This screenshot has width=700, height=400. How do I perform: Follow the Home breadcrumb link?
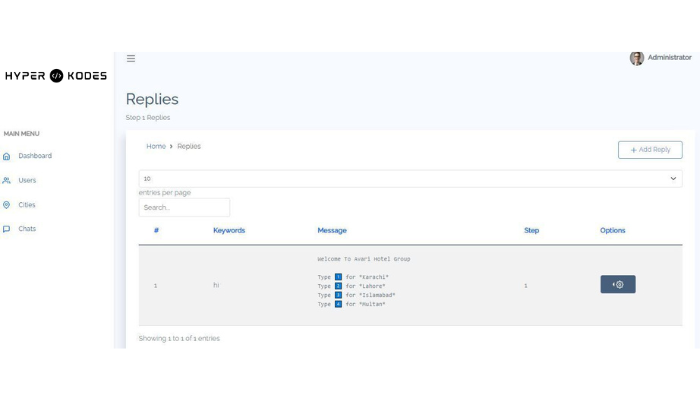[156, 147]
